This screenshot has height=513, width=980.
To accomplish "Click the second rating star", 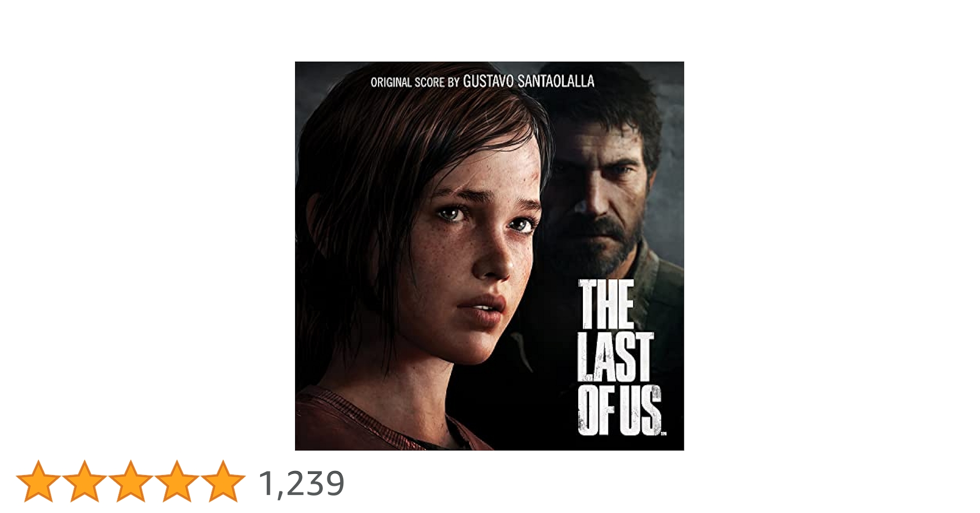I will pyautogui.click(x=84, y=481).
